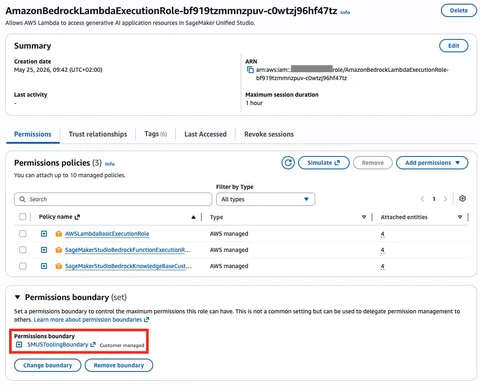Click the external link icon beside Policy name
Viewport: 480px width, 386px height.
click(77, 217)
